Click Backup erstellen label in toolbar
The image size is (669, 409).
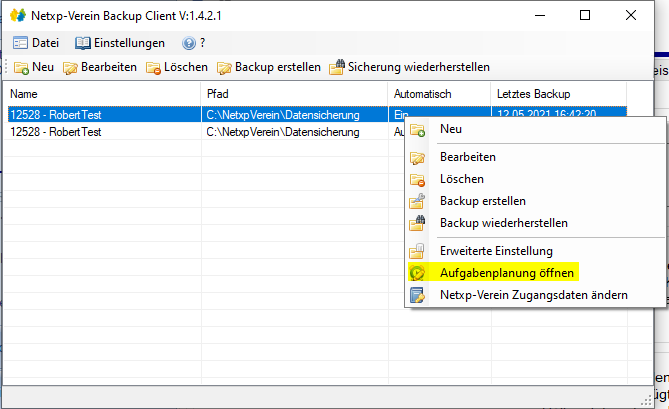(278, 67)
